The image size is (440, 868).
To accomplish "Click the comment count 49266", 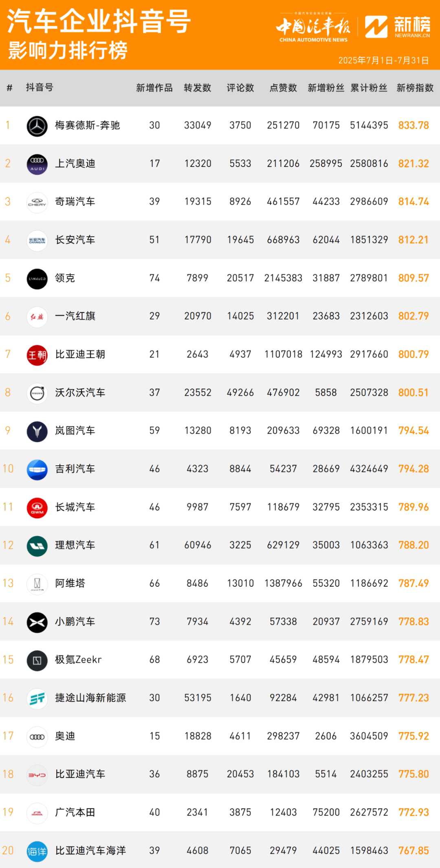I will pyautogui.click(x=240, y=392).
